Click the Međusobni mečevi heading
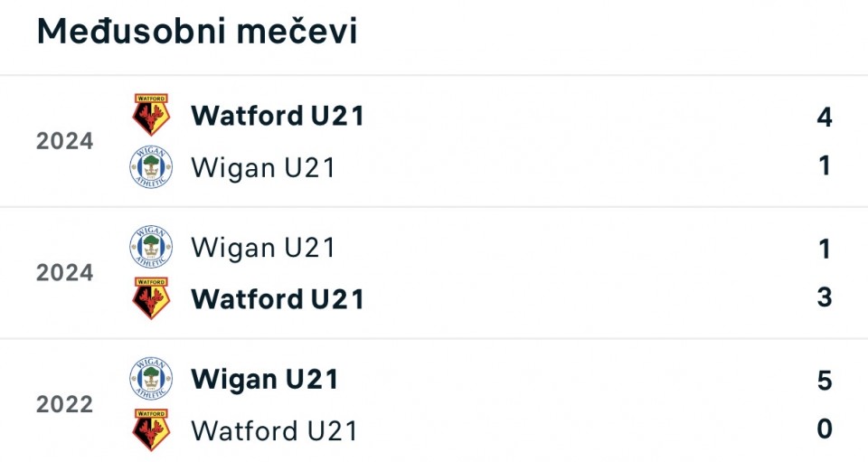This screenshot has width=868, height=462. tap(197, 32)
